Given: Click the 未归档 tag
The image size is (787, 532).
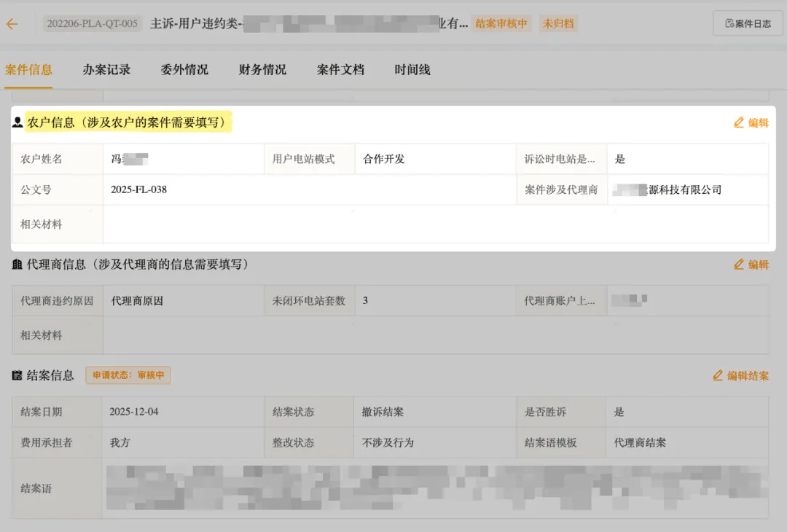Looking at the screenshot, I should (x=558, y=23).
